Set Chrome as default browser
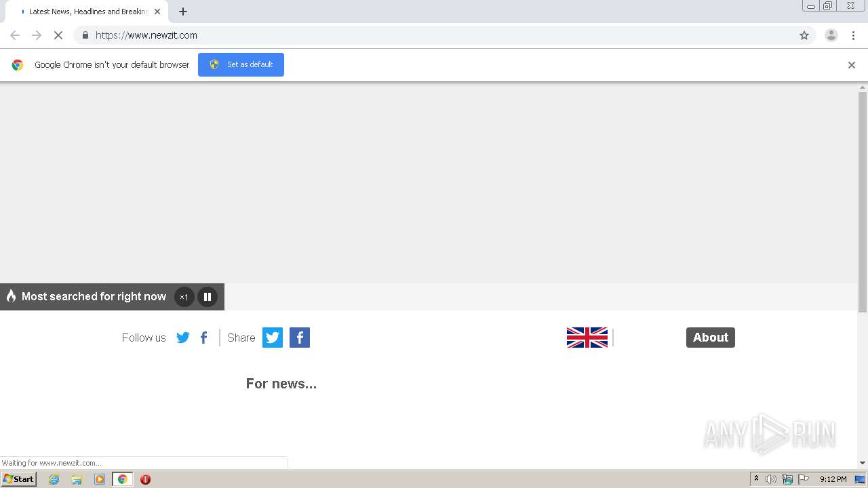The height and width of the screenshot is (488, 868). tap(241, 64)
